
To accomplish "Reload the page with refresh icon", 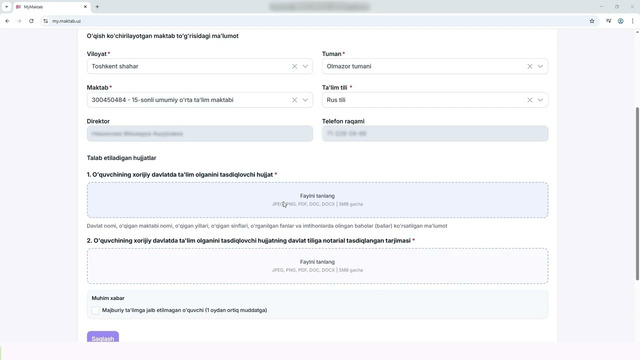I will [x=31, y=21].
